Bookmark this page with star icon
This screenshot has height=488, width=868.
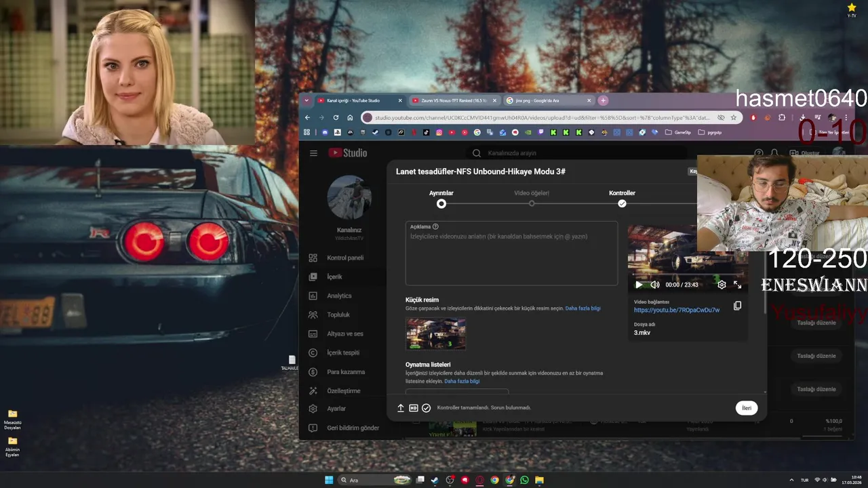pyautogui.click(x=733, y=117)
